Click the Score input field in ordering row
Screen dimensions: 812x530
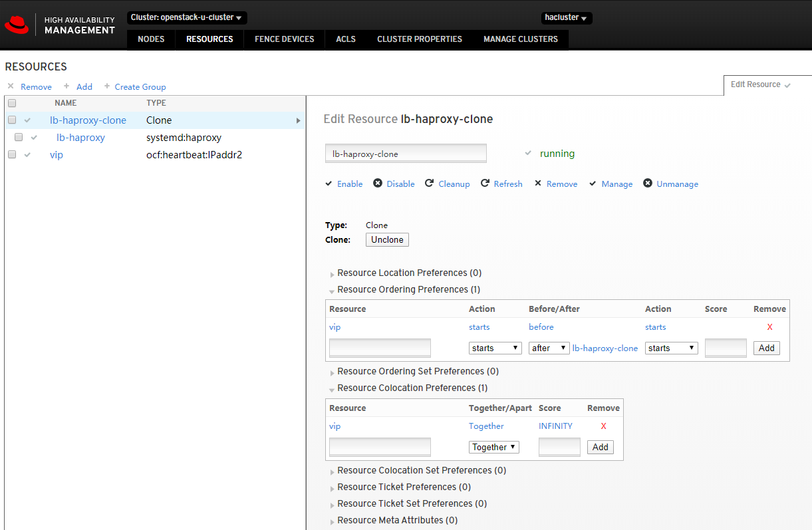pos(726,347)
